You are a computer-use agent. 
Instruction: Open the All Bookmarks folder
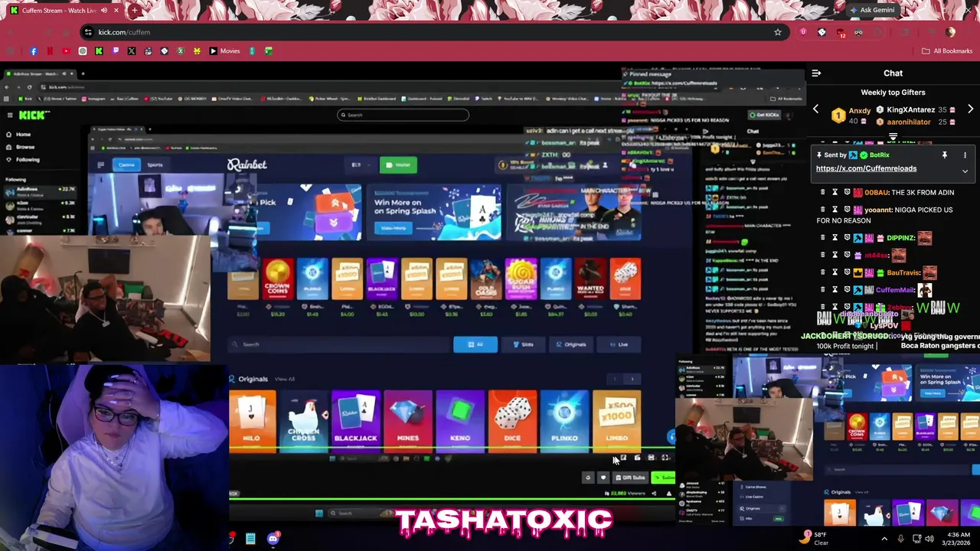[x=947, y=51]
